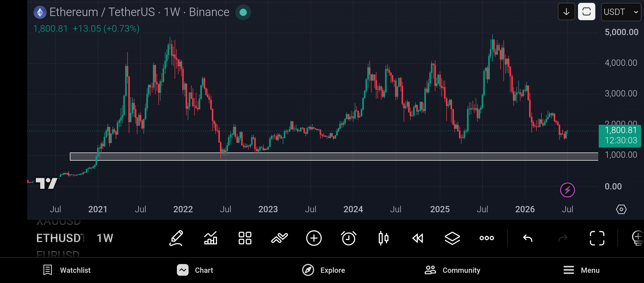Expand the USDT currency dropdown
Screen dimensions: 644x283
click(621, 12)
